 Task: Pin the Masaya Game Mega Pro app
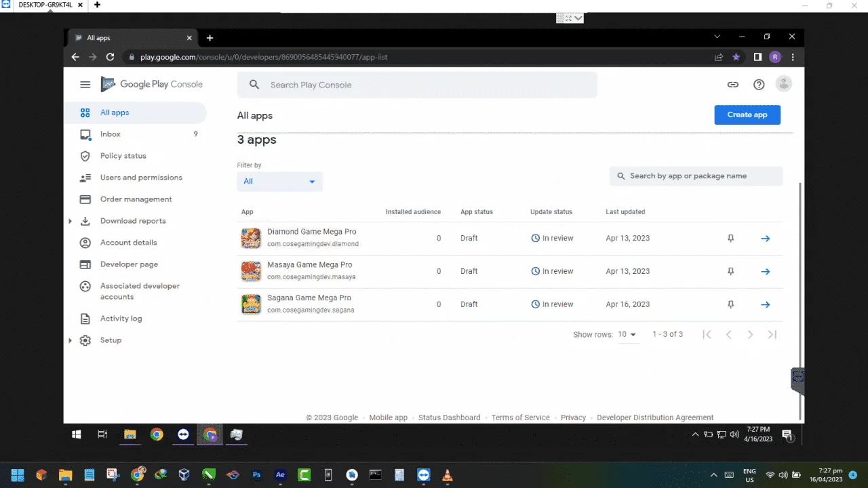coord(730,272)
